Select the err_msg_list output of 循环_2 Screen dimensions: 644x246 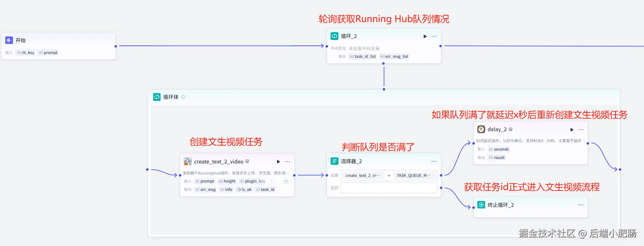394,56
